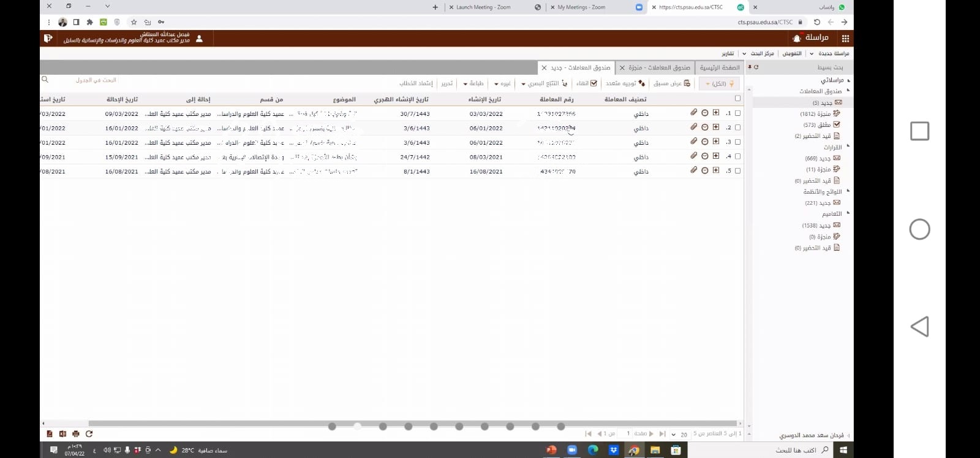Check the checkbox for row 4
980x458 pixels.
pos(737,156)
